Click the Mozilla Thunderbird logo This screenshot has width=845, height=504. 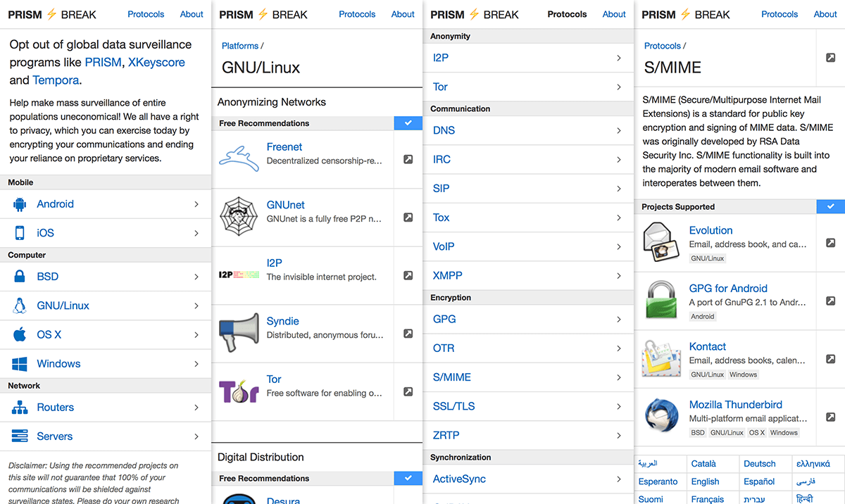pyautogui.click(x=661, y=417)
